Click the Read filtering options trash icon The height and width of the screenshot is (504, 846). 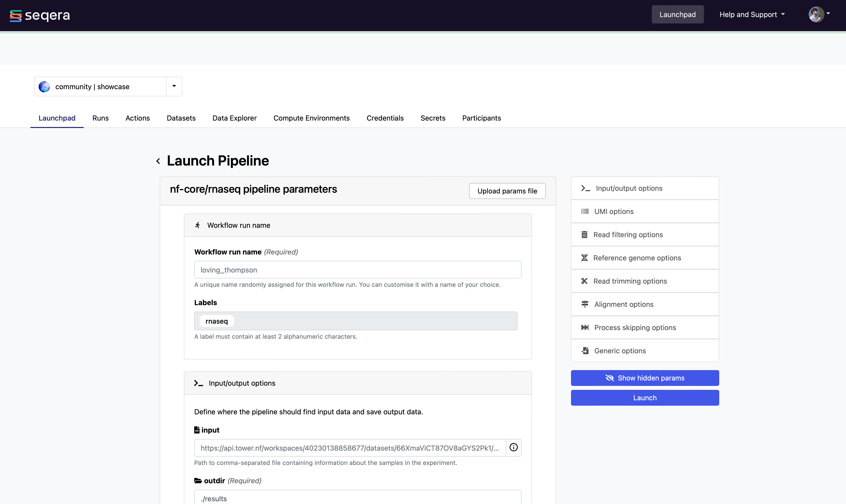coord(585,234)
